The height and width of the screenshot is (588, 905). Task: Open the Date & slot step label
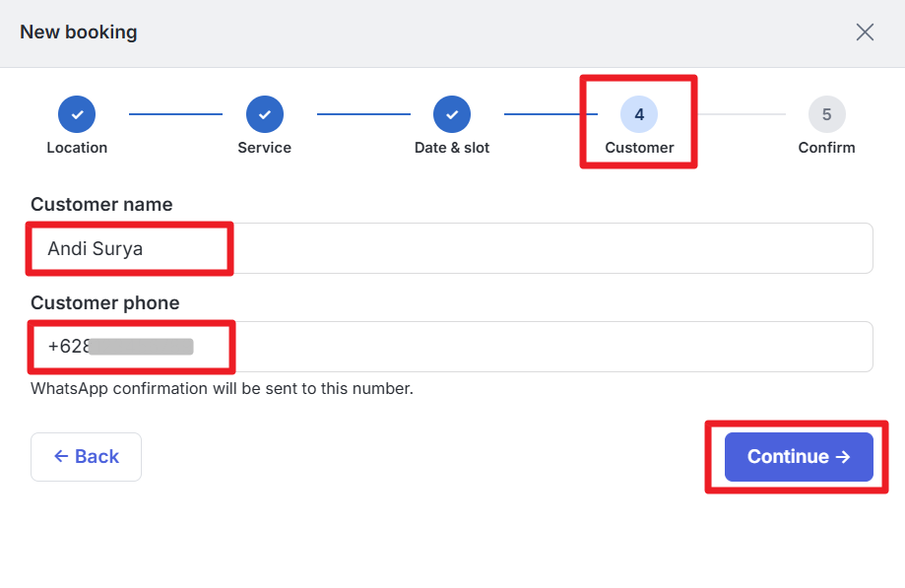(452, 148)
